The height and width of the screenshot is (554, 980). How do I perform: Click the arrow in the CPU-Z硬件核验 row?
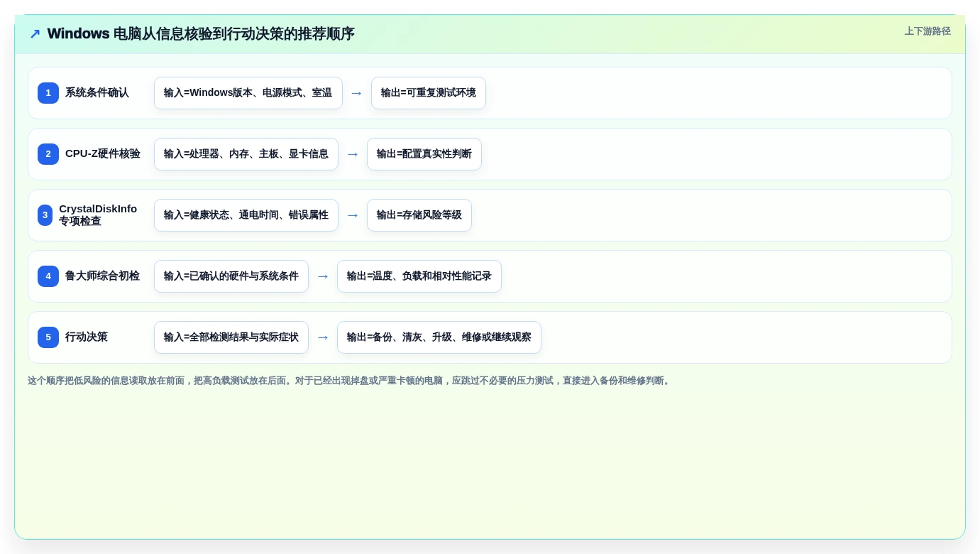[x=353, y=154]
